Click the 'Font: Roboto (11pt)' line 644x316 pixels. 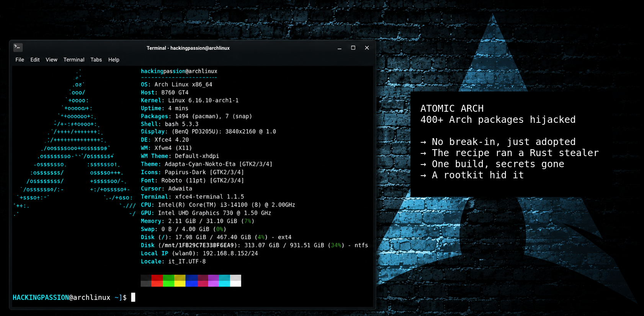[x=192, y=180]
